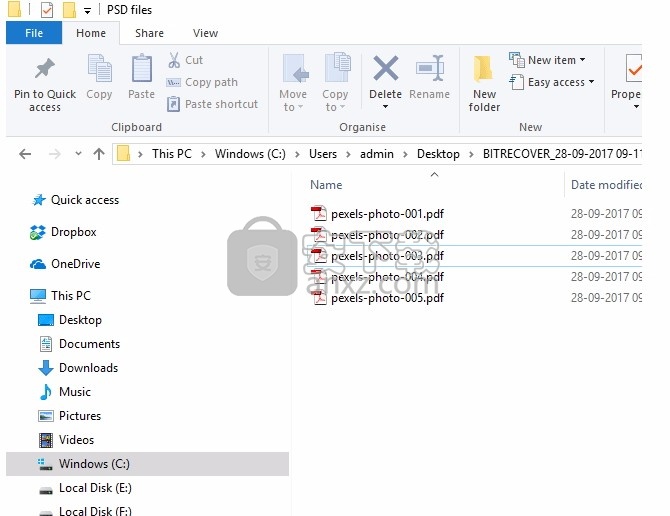Click the Properties checkmark icon
Screen dimensions: 670x516
click(634, 68)
